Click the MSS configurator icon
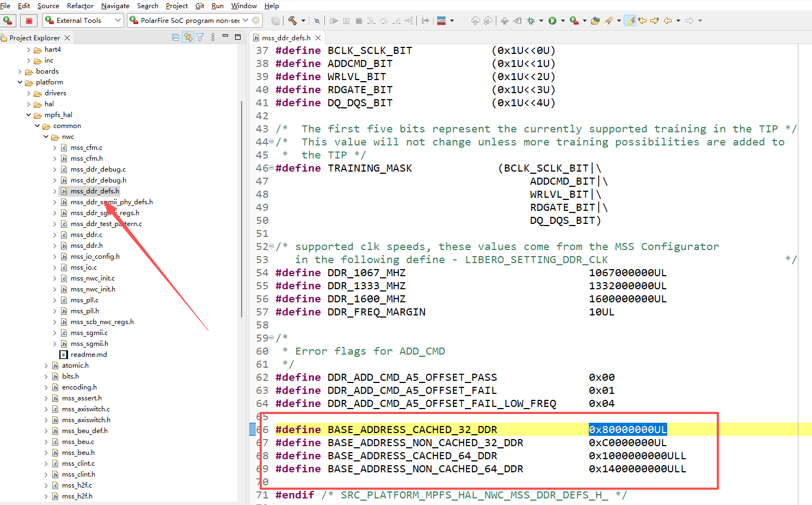Screen dimensions: 812x505 (441, 21)
